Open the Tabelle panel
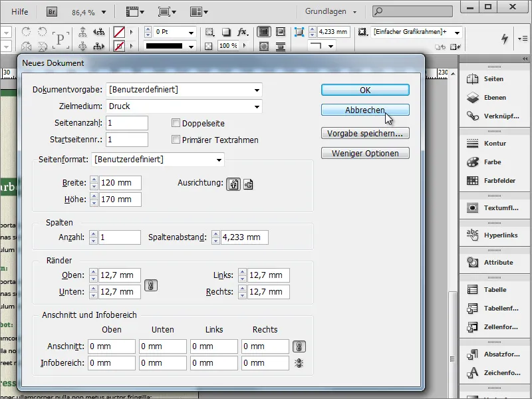Viewport: 532px width, 399px height. pyautogui.click(x=494, y=290)
